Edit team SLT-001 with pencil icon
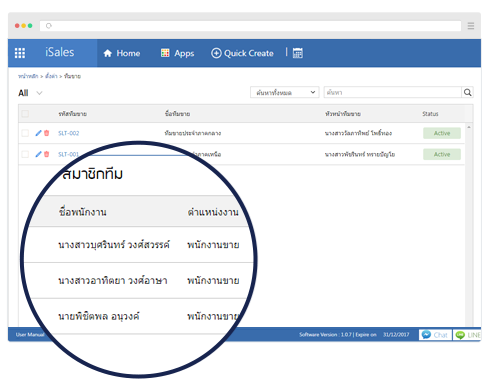 pyautogui.click(x=38, y=154)
